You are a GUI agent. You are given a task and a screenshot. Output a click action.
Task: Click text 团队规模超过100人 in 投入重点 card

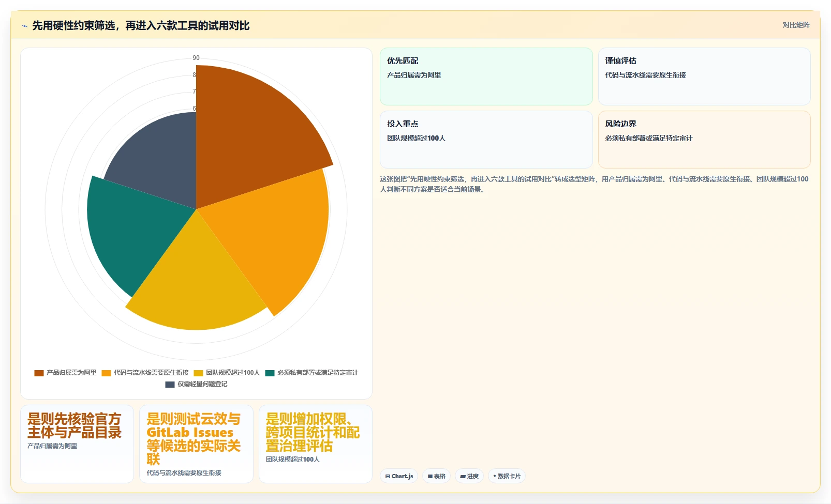(x=416, y=138)
